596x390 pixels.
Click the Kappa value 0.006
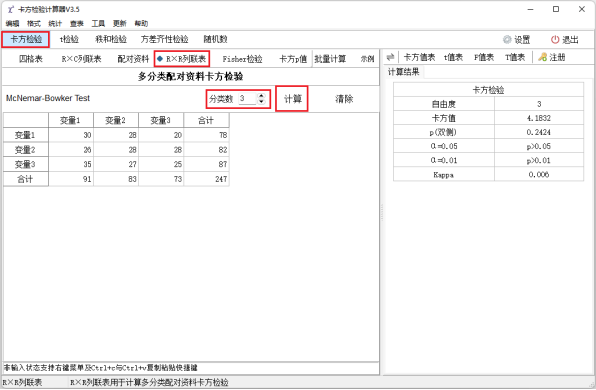click(x=539, y=174)
